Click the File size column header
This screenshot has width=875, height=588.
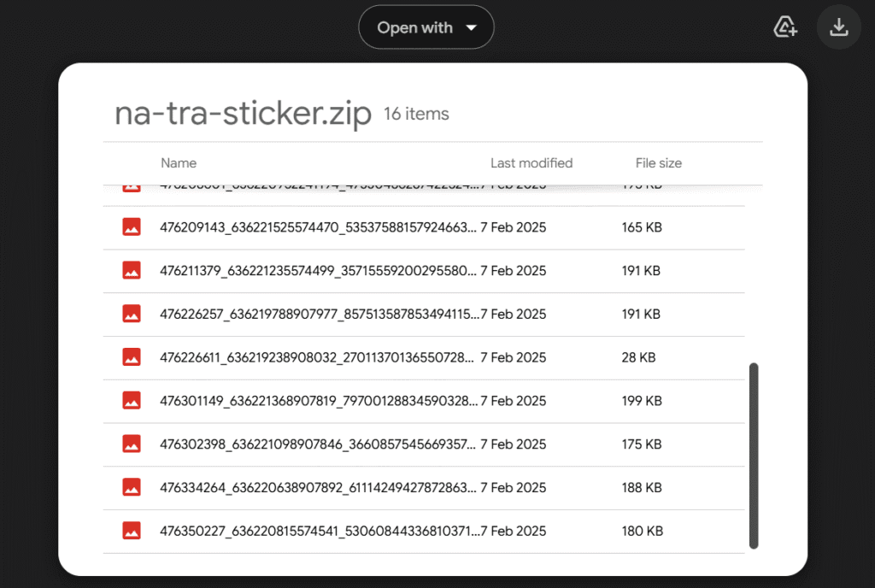pos(658,163)
